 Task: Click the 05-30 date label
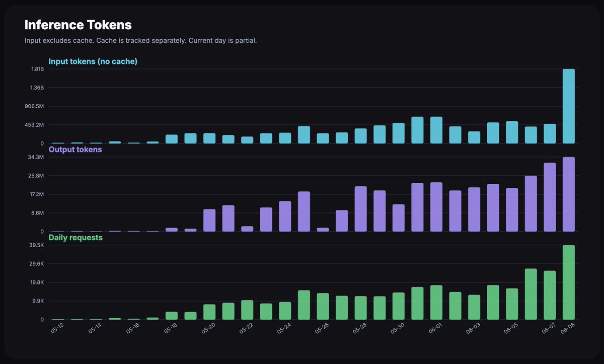tap(397, 329)
